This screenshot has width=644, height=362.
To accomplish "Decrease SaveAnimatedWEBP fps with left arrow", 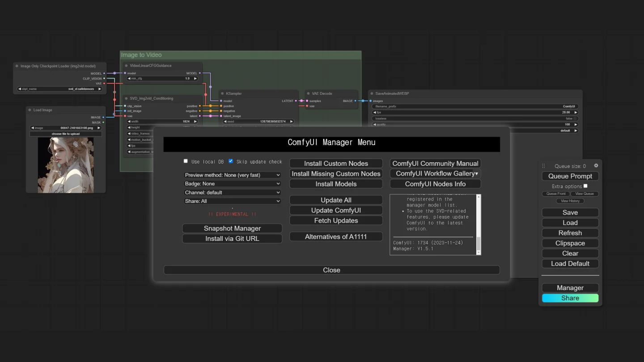I will tap(375, 113).
